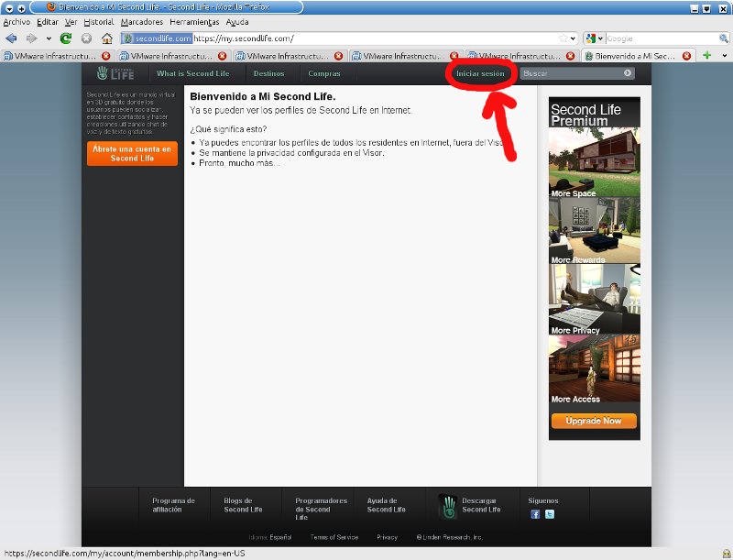Screen dimensions: 733x560
Task: Open a new tab with the green plus
Action: tap(706, 55)
